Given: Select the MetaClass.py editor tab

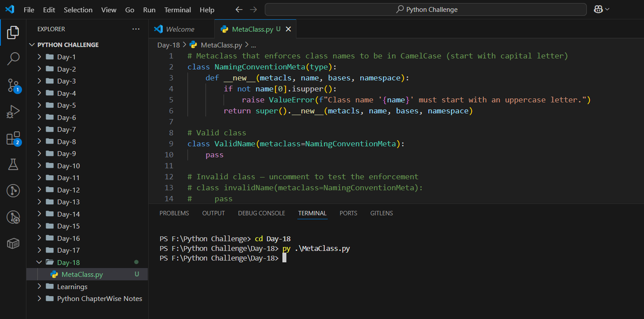Looking at the screenshot, I should click(x=255, y=29).
